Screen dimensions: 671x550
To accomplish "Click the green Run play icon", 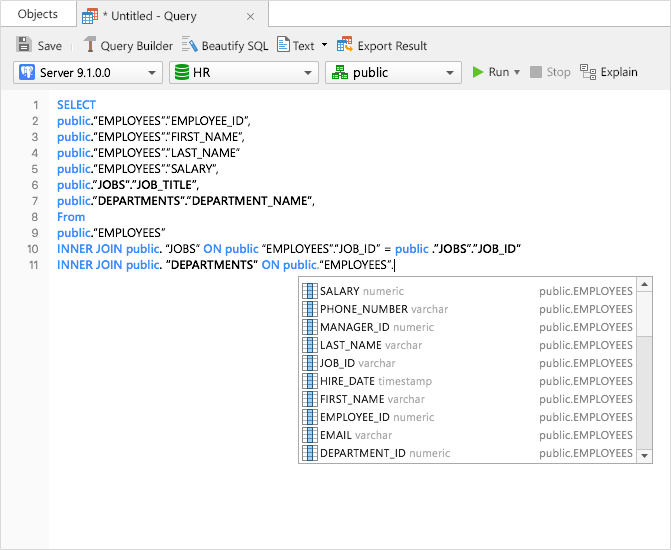I will point(478,72).
